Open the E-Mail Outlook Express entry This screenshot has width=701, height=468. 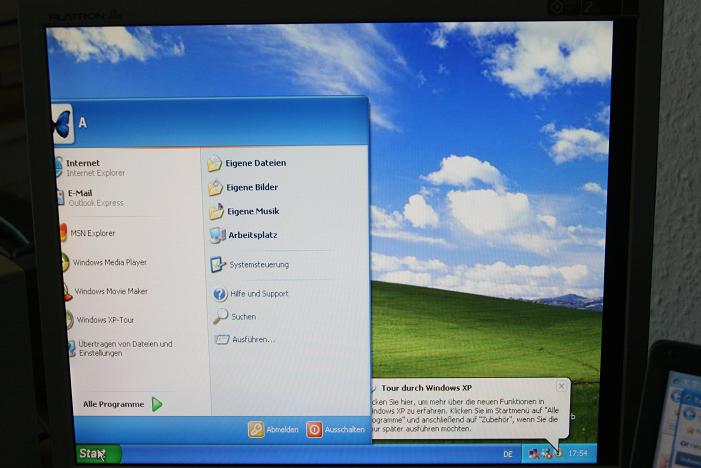point(91,198)
